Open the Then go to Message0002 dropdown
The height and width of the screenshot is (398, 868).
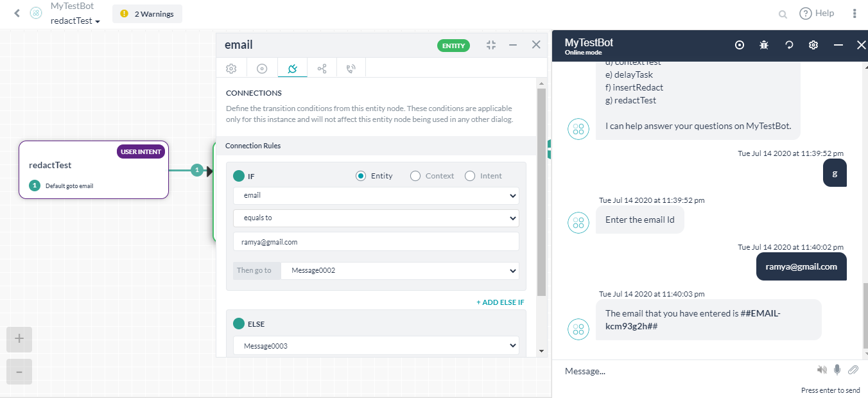(x=400, y=270)
